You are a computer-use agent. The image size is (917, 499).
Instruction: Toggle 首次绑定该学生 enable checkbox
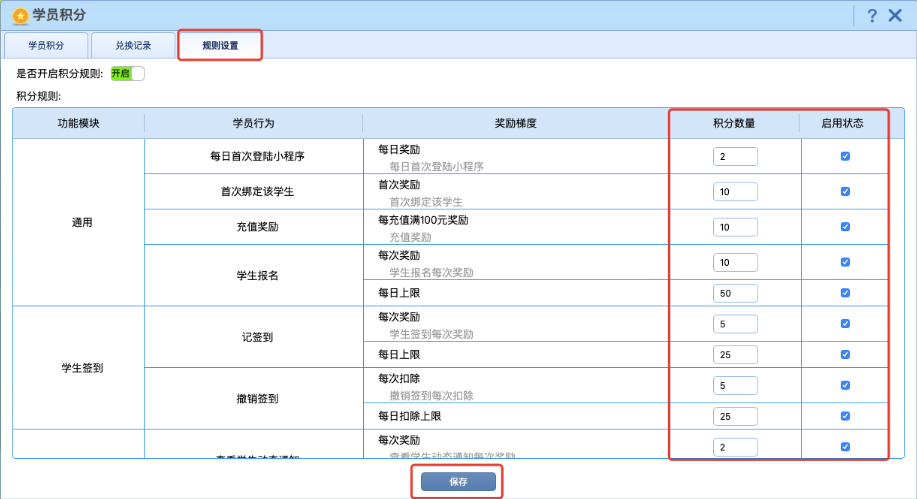(845, 191)
